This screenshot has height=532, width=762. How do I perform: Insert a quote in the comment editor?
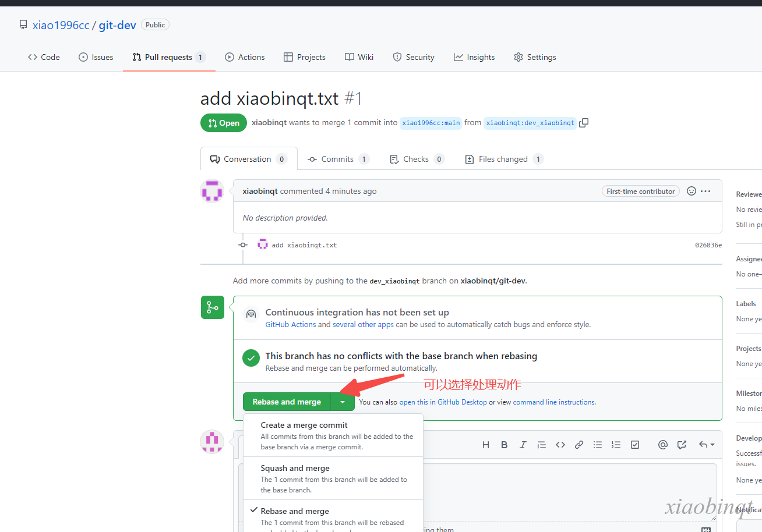[542, 445]
